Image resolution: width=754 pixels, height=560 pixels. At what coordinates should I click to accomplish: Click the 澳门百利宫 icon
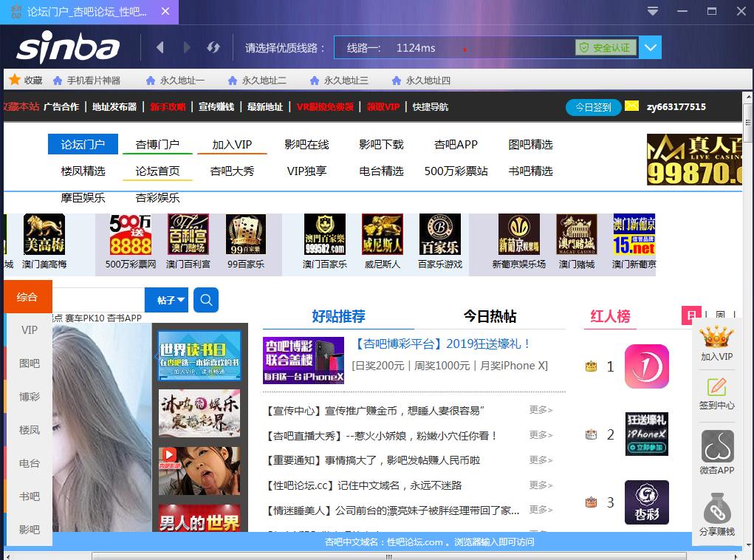coord(188,234)
